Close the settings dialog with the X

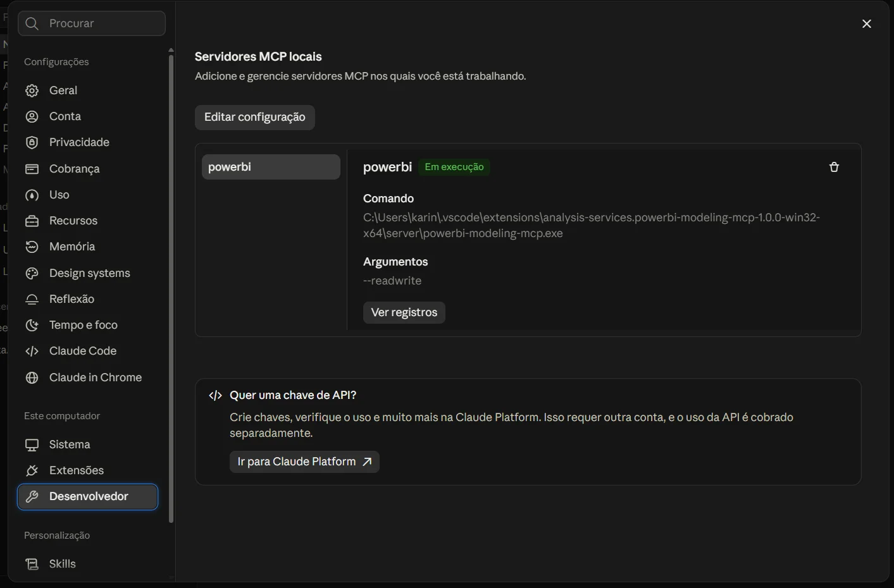click(x=867, y=23)
